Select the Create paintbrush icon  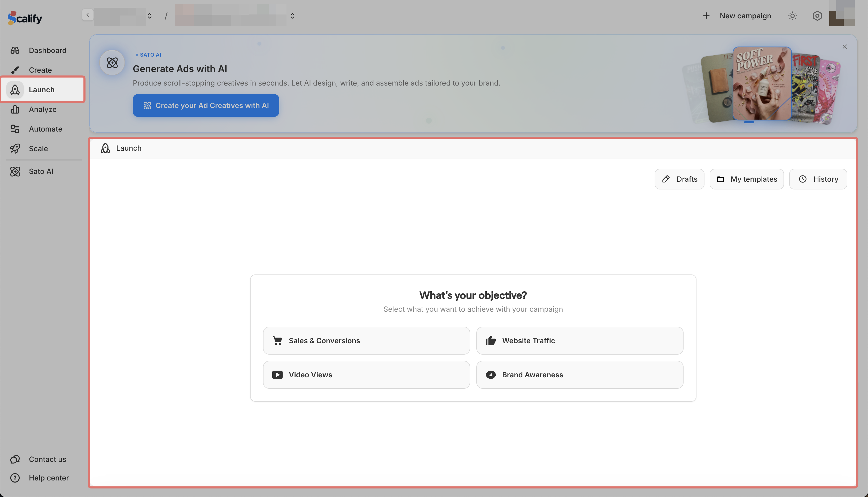tap(15, 70)
